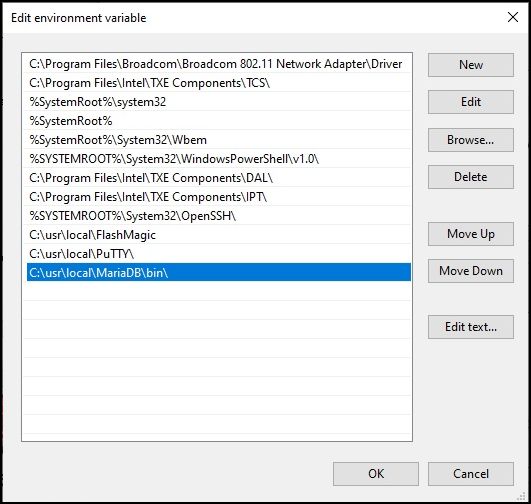Screen dimensions: 531x504
Task: Open Edit for selected path
Action: tap(471, 102)
